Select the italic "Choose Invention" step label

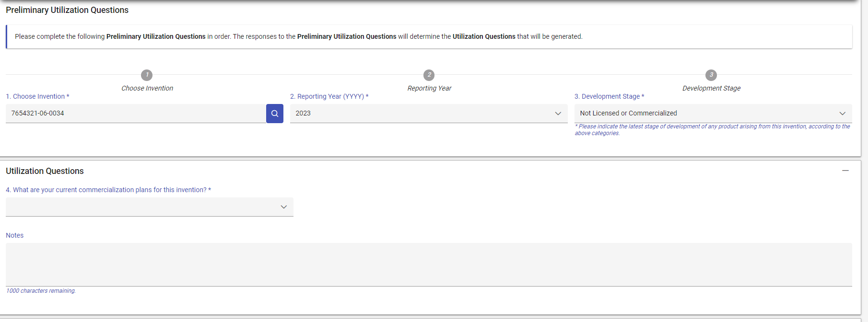pyautogui.click(x=147, y=88)
